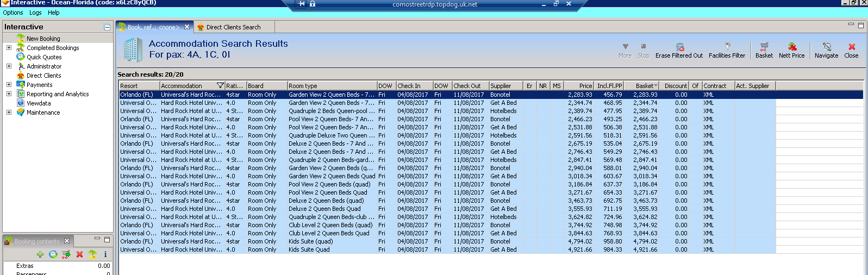Click Direct Clients person icon in tree
The width and height of the screenshot is (868, 275).
[21, 75]
